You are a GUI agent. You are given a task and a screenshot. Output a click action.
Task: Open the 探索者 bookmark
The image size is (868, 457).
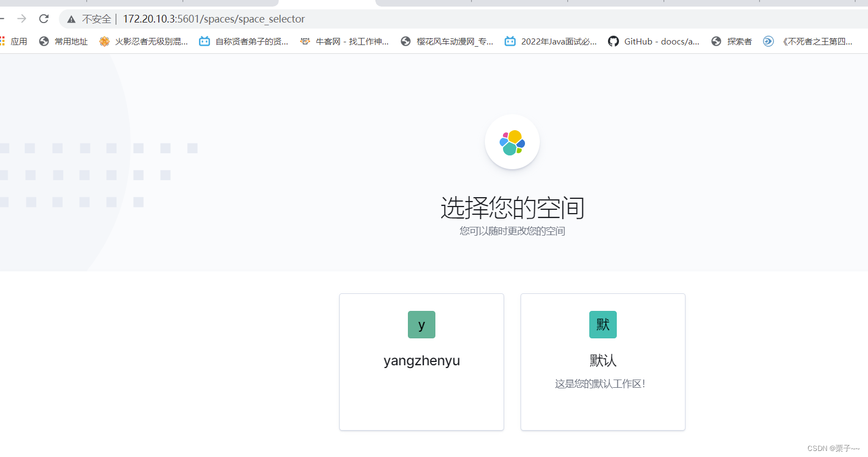pyautogui.click(x=731, y=41)
